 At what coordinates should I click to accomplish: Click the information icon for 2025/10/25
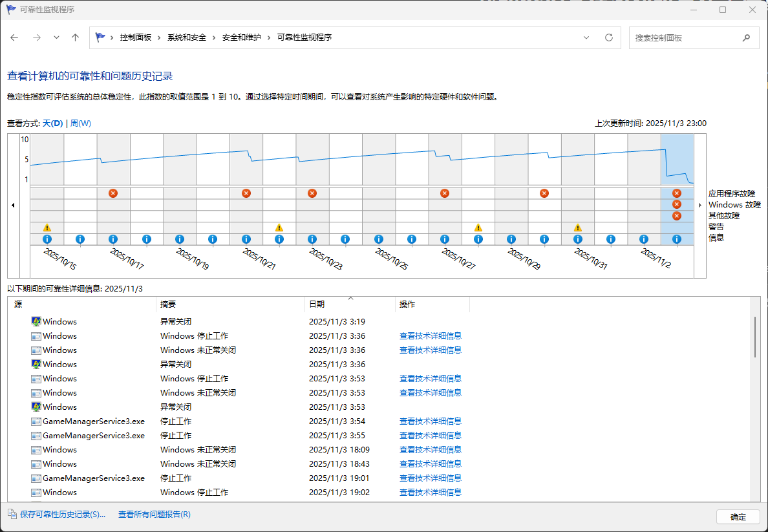(379, 239)
